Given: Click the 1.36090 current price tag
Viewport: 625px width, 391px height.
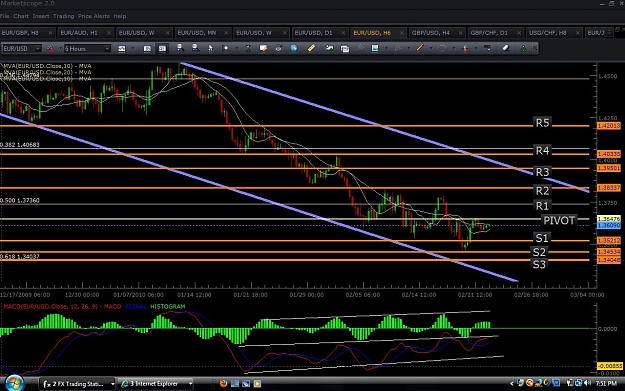Looking at the screenshot, I should [609, 226].
